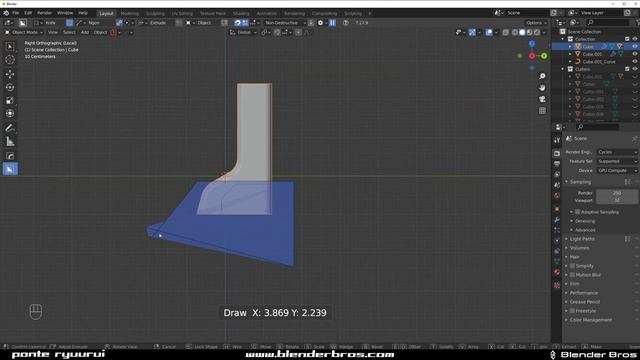Open viewport Add menu

[x=84, y=32]
